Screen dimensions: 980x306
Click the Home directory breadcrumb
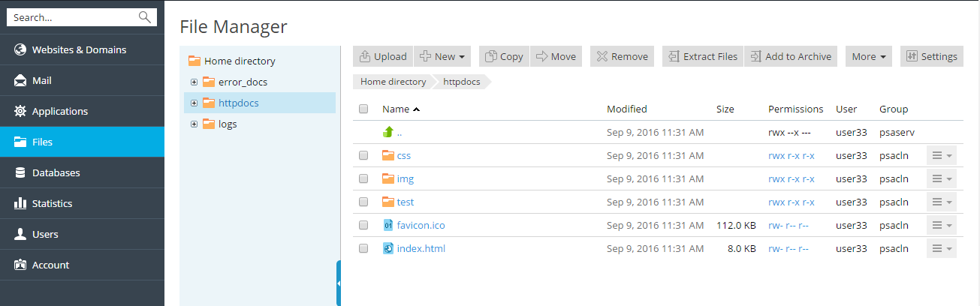coord(393,82)
